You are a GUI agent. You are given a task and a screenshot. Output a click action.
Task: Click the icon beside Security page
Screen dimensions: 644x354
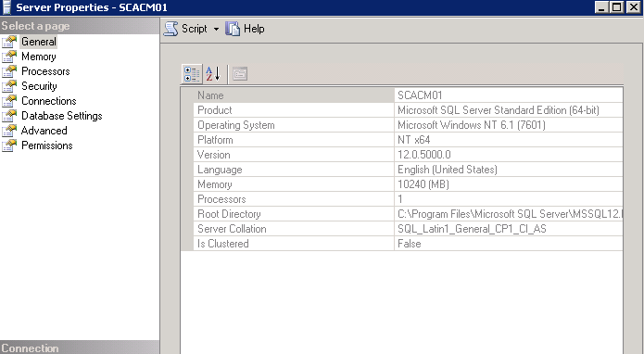(x=9, y=86)
